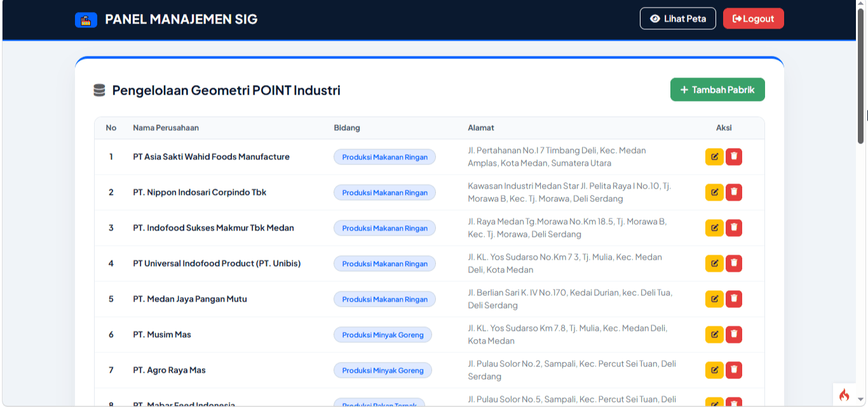
Task: Edit PT Universal Indofood Product (PT. Unibis)
Action: click(x=714, y=264)
